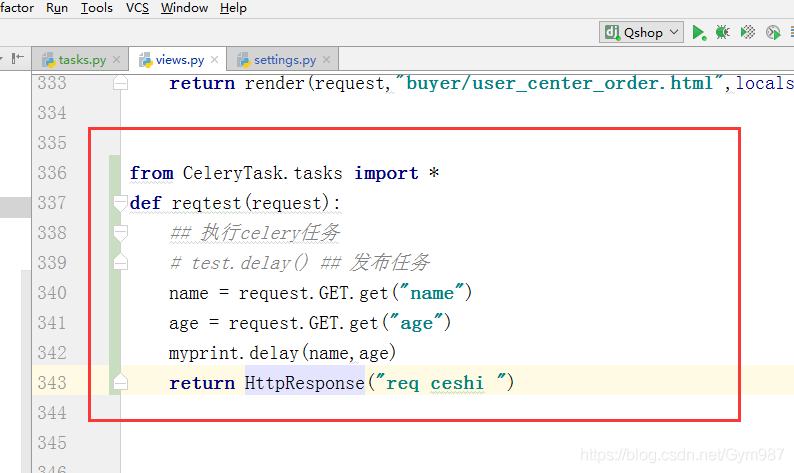Click the HttpResponse identifier on line 343
The image size is (794, 473).
point(304,383)
